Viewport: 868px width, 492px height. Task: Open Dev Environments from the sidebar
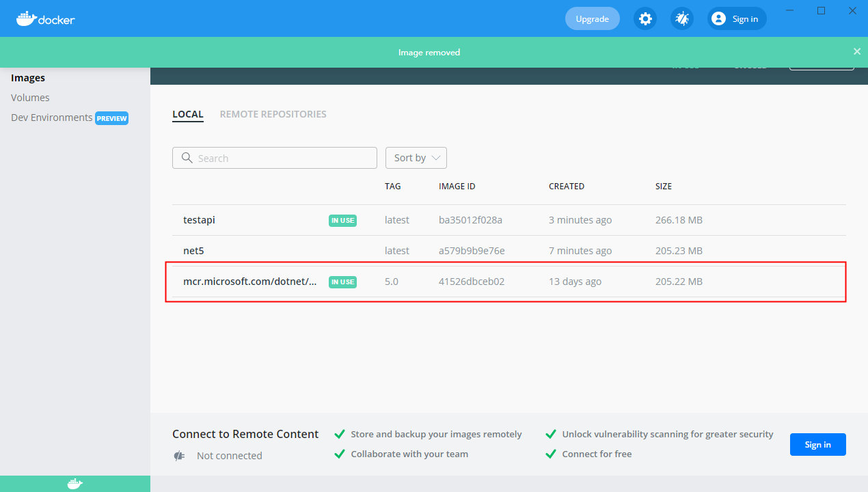tap(51, 117)
